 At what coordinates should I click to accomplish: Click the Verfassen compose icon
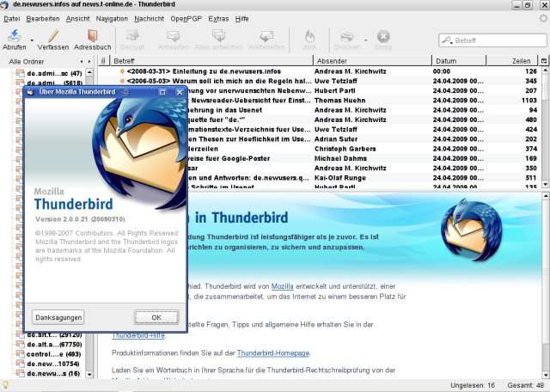coord(52,37)
